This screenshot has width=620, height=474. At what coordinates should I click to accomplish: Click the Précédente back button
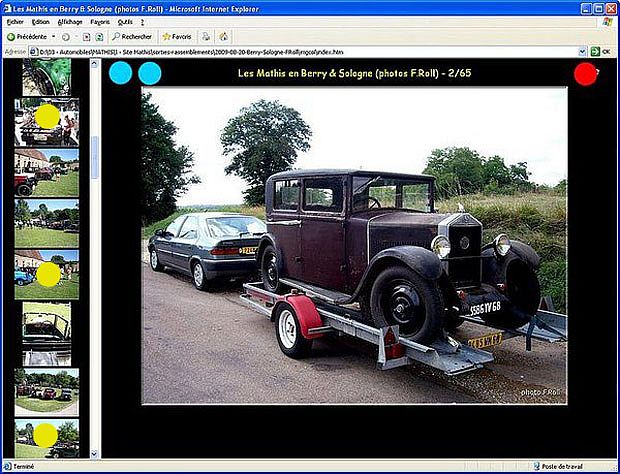click(x=27, y=36)
